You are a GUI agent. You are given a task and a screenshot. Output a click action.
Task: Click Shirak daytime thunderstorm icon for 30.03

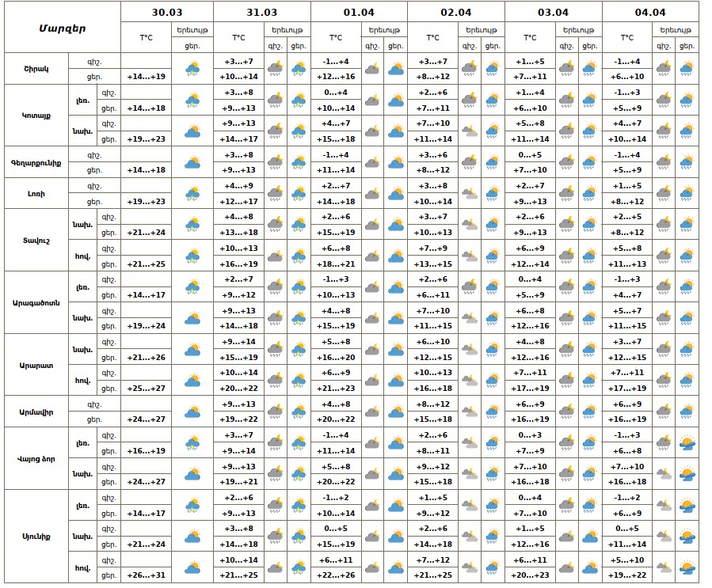[x=192, y=69]
